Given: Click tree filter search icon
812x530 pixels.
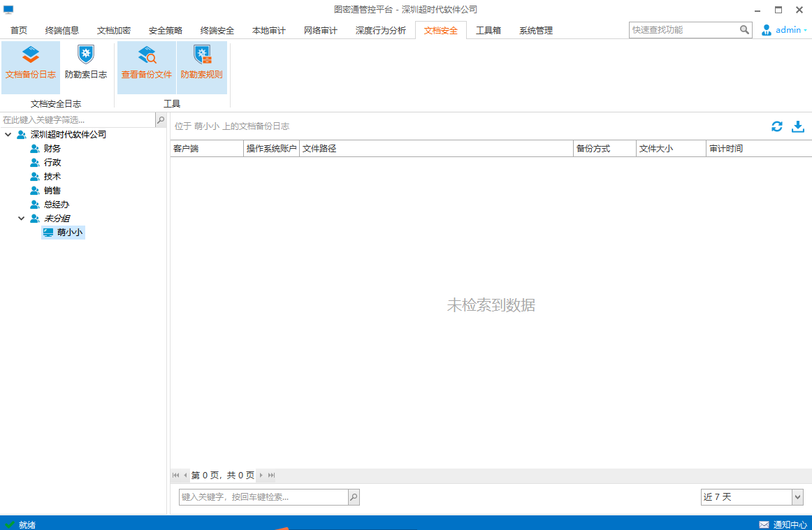Looking at the screenshot, I should tap(161, 120).
